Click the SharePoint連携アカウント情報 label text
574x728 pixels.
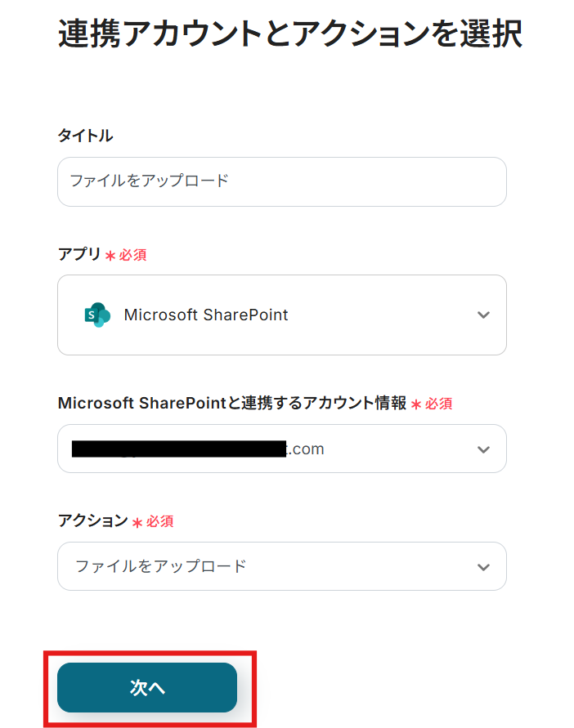click(232, 403)
